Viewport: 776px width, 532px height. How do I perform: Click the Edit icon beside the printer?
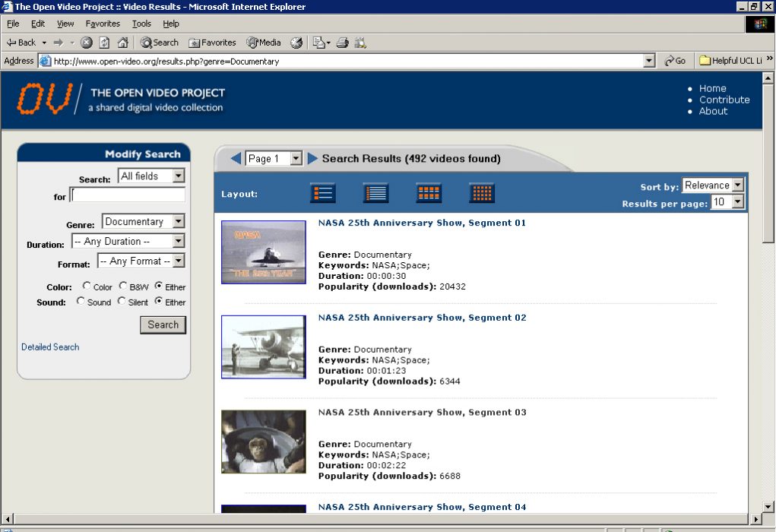click(x=360, y=43)
